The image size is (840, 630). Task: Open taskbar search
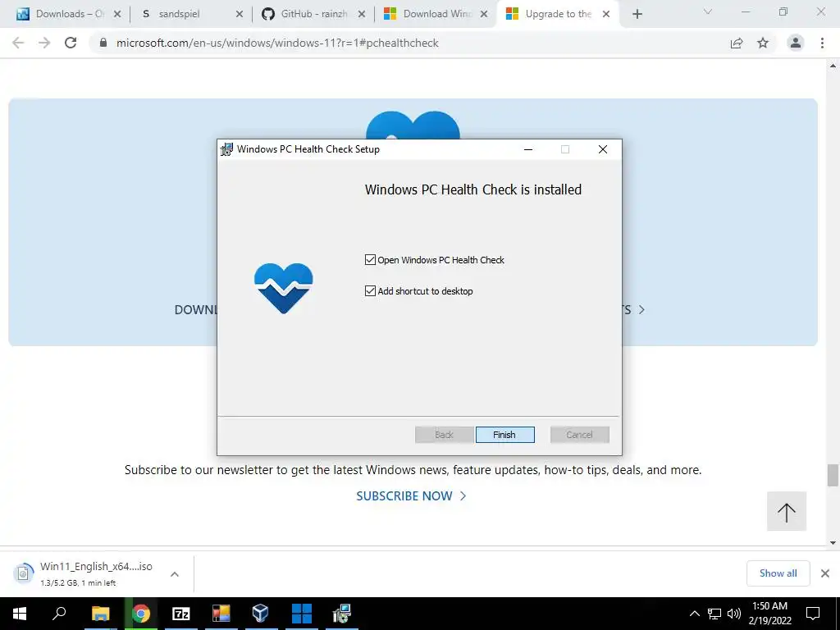pyautogui.click(x=59, y=614)
